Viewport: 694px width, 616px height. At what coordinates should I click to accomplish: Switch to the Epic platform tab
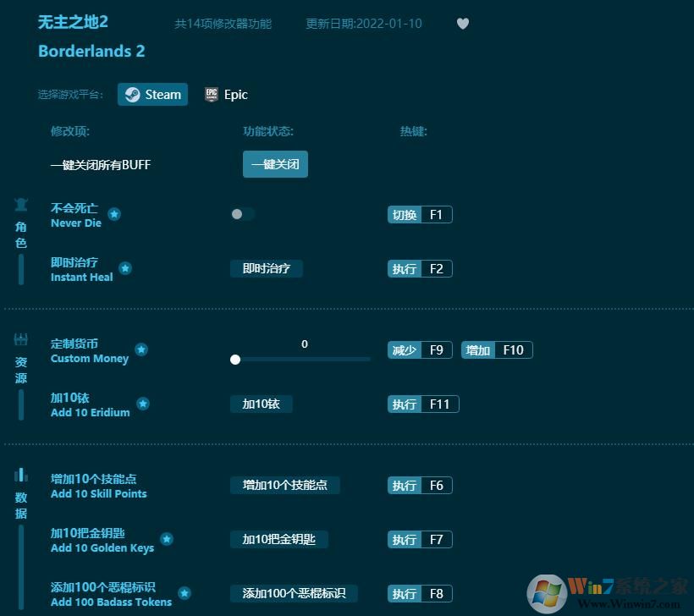[x=226, y=94]
